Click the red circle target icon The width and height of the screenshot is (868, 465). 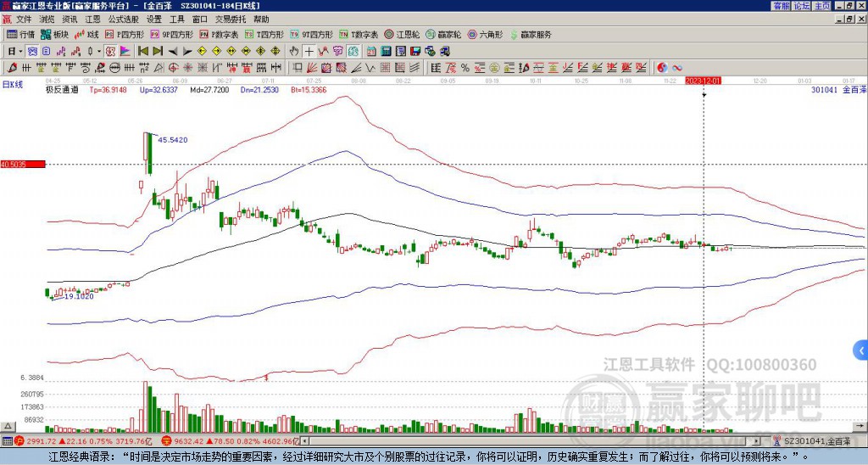pyautogui.click(x=173, y=68)
